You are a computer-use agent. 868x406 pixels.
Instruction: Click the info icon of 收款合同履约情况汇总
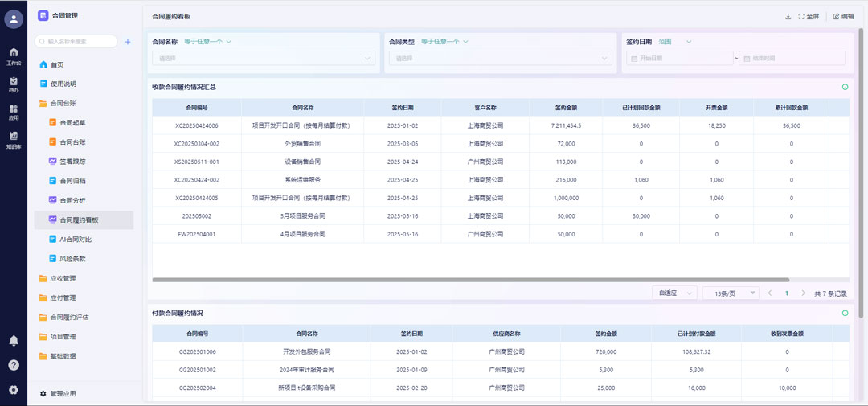coord(845,87)
